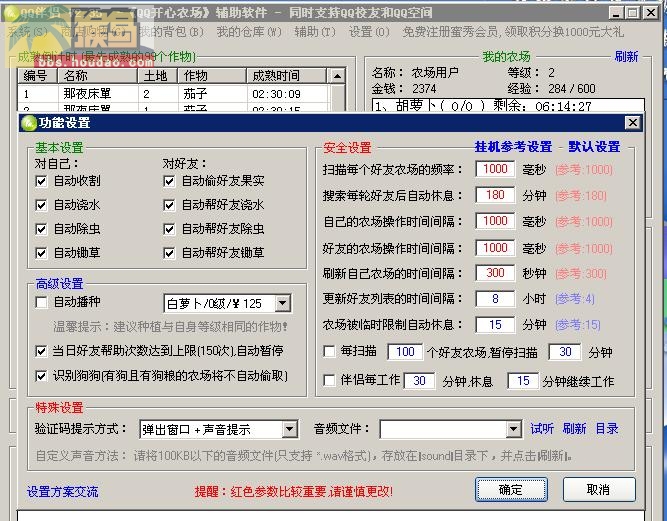Edit 更新好友列表的时间间隔 field
Image resolution: width=667 pixels, height=521 pixels.
[x=495, y=299]
